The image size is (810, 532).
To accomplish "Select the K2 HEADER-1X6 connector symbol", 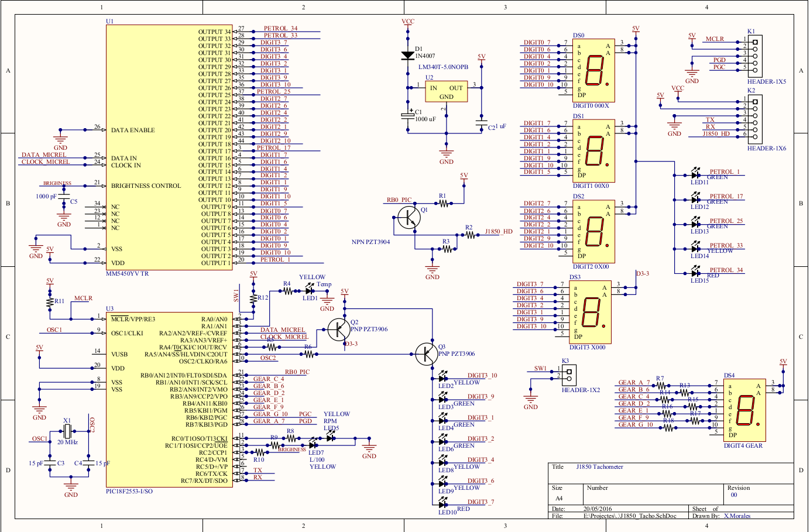I will coord(754,119).
